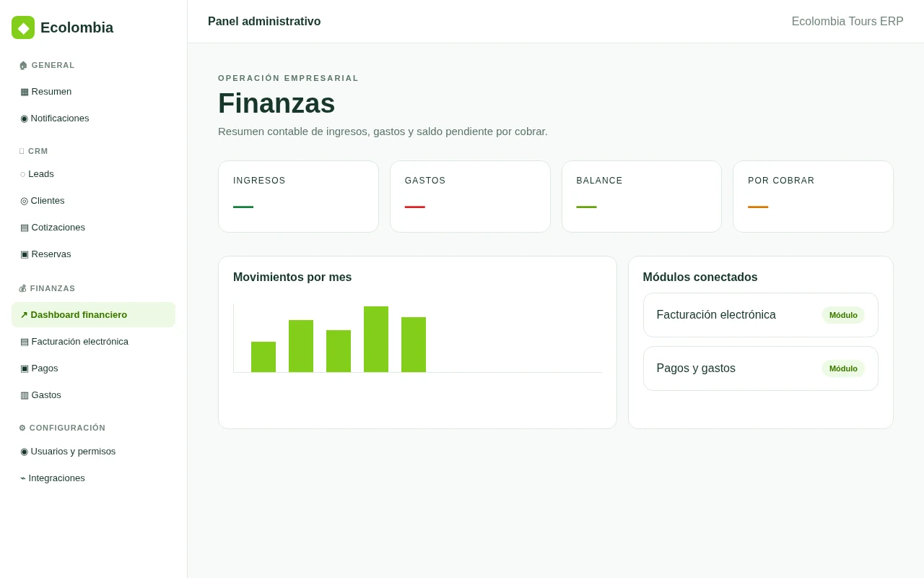Open Notificaciones in the sidebar

pos(93,118)
